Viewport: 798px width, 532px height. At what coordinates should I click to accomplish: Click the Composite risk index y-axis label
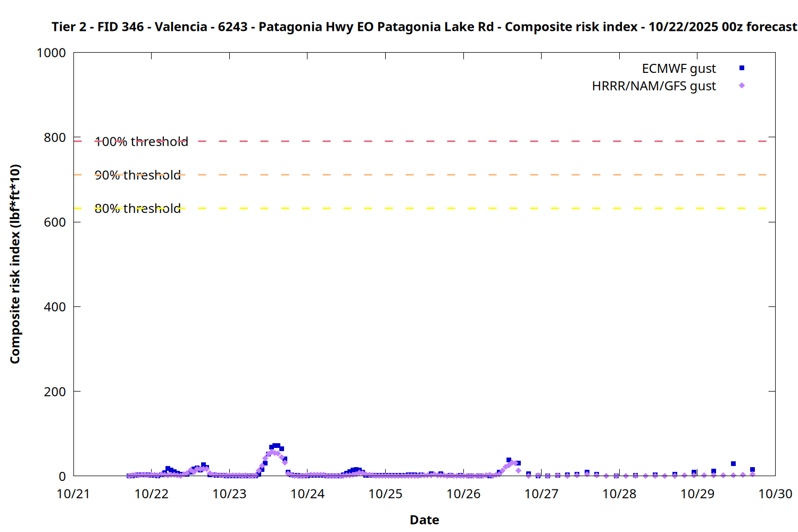pyautogui.click(x=15, y=264)
